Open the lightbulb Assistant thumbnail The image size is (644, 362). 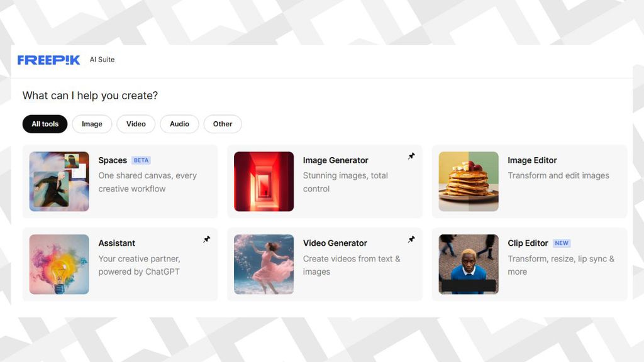pyautogui.click(x=59, y=265)
